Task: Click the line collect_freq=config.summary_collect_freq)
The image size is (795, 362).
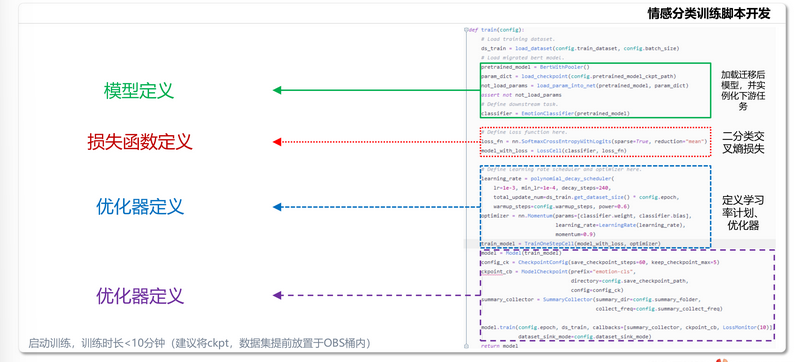Action: pyautogui.click(x=659, y=309)
